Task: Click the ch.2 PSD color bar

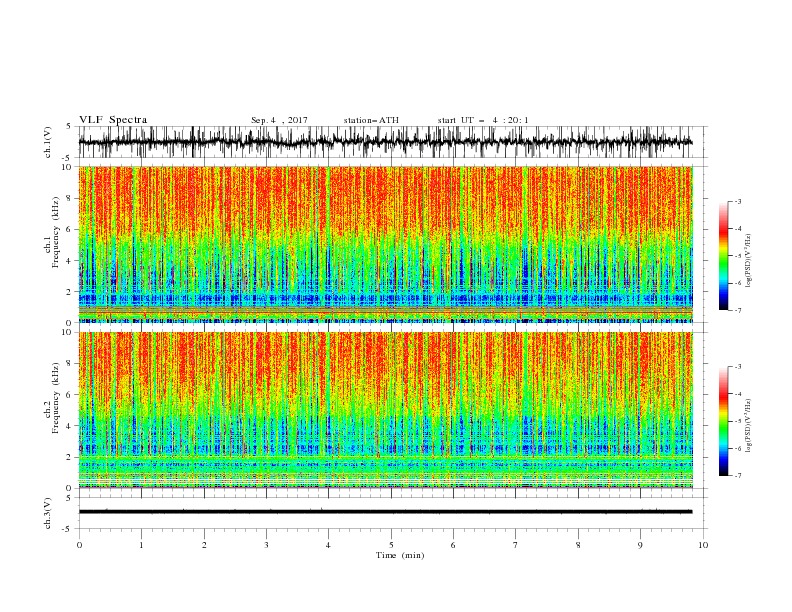Action: click(723, 421)
